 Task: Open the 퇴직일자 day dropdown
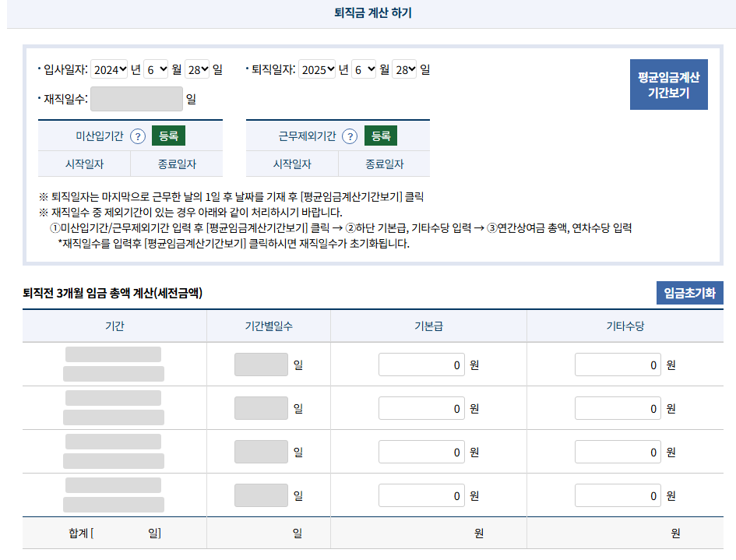click(x=404, y=69)
